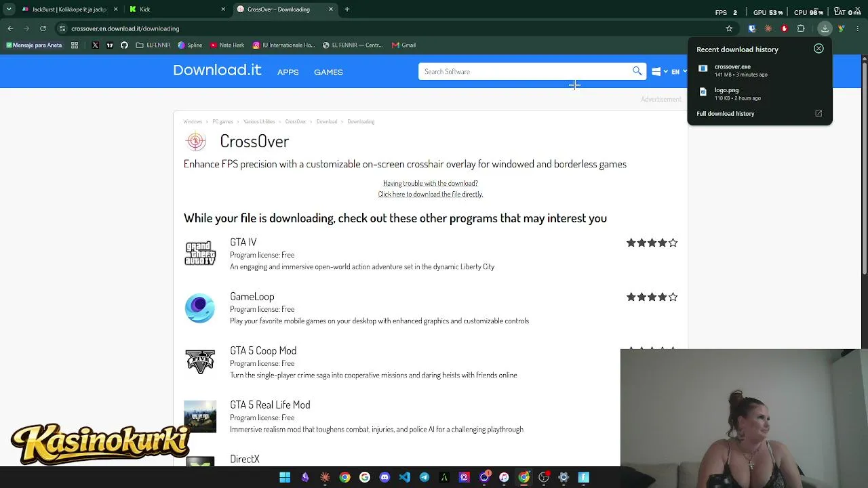The height and width of the screenshot is (488, 868).
Task: Open crossover.exe from download history
Action: point(759,70)
